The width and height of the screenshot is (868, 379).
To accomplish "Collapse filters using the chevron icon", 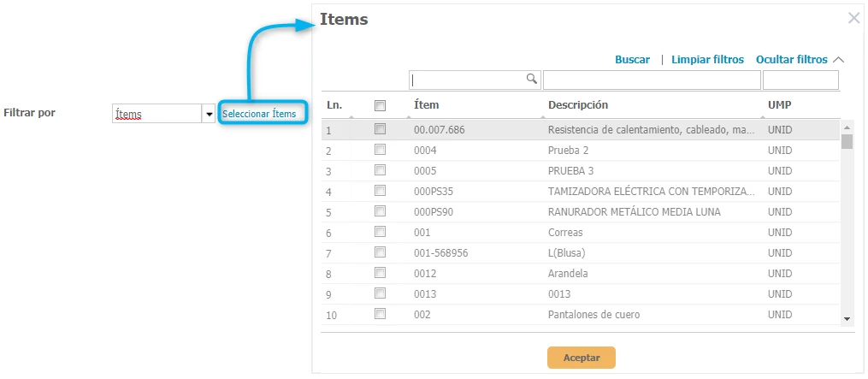I will pos(838,60).
